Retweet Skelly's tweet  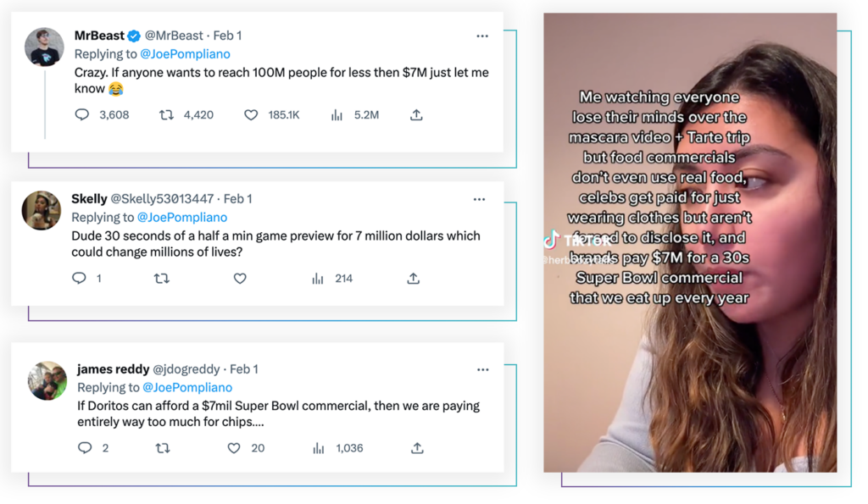(x=162, y=279)
